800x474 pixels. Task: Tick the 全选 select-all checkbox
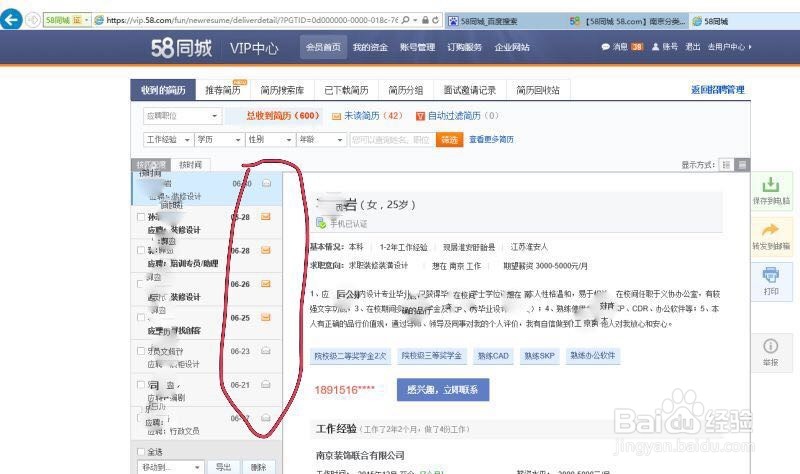point(141,452)
